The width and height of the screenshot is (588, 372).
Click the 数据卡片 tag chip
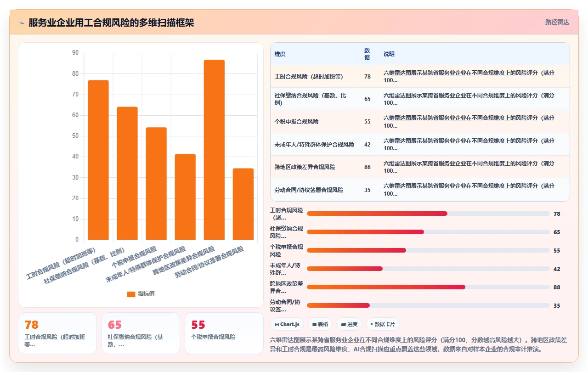pos(383,324)
